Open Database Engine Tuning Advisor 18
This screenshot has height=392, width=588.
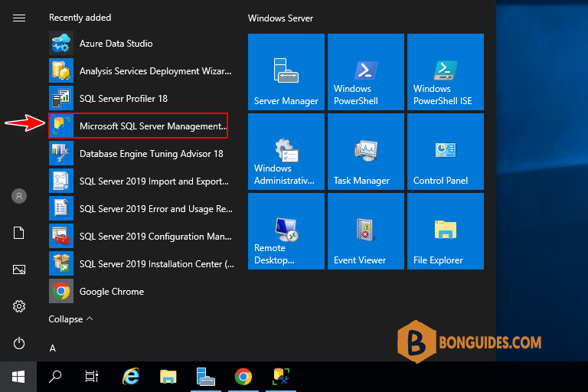coord(141,154)
